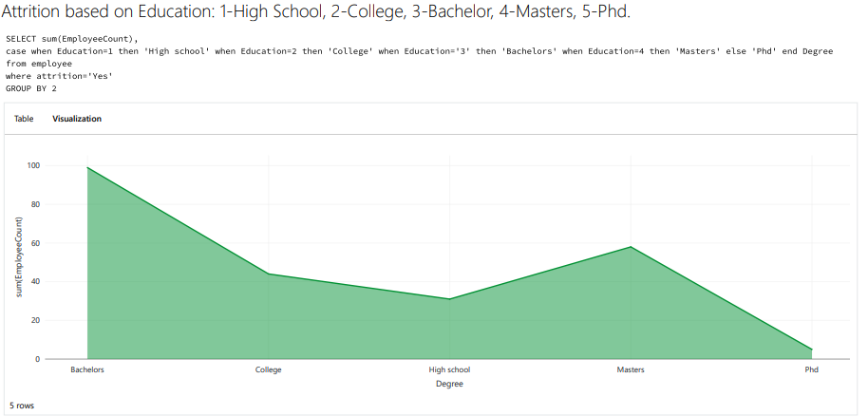Image resolution: width=868 pixels, height=416 pixels.
Task: Click the High school data point on chart
Action: [449, 299]
